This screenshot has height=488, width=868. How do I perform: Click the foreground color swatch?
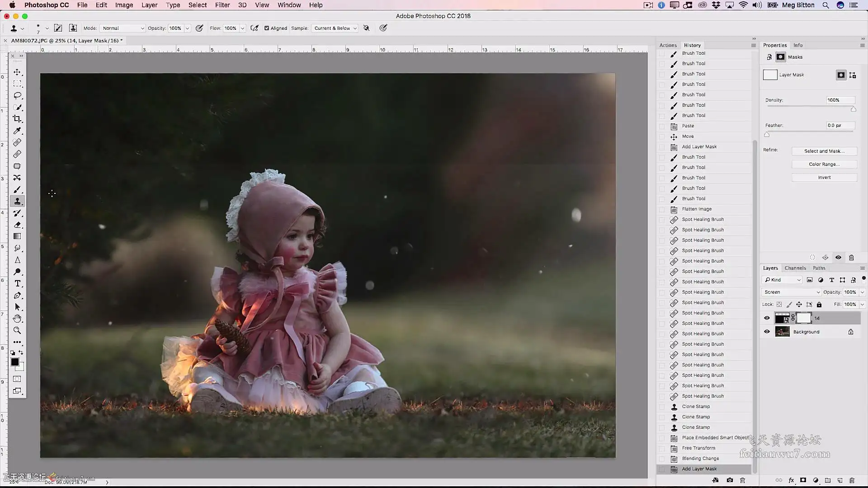14,362
